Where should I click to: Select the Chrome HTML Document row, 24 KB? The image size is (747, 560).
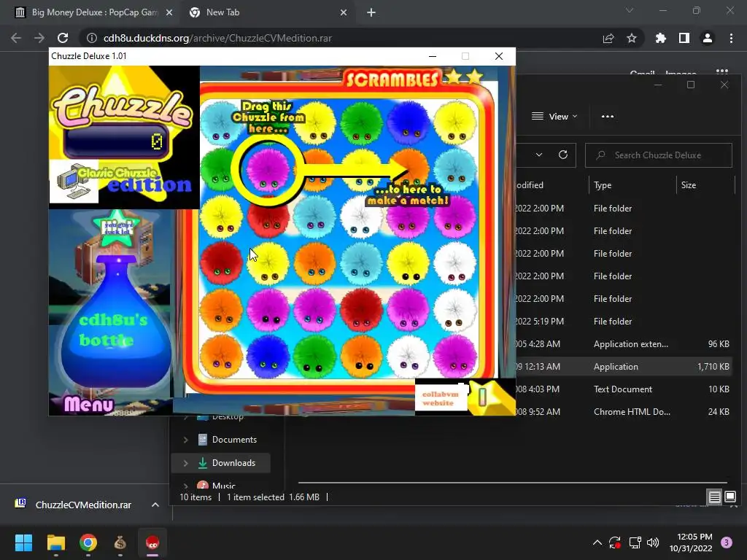(624, 411)
